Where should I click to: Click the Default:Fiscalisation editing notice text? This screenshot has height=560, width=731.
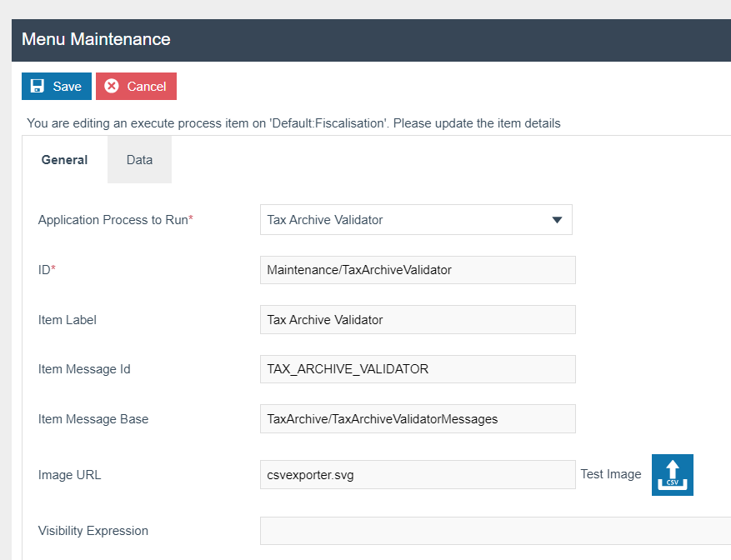click(x=293, y=123)
